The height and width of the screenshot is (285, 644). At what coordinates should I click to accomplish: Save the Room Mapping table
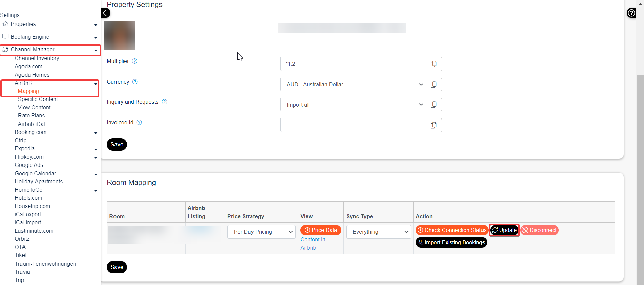pyautogui.click(x=117, y=267)
